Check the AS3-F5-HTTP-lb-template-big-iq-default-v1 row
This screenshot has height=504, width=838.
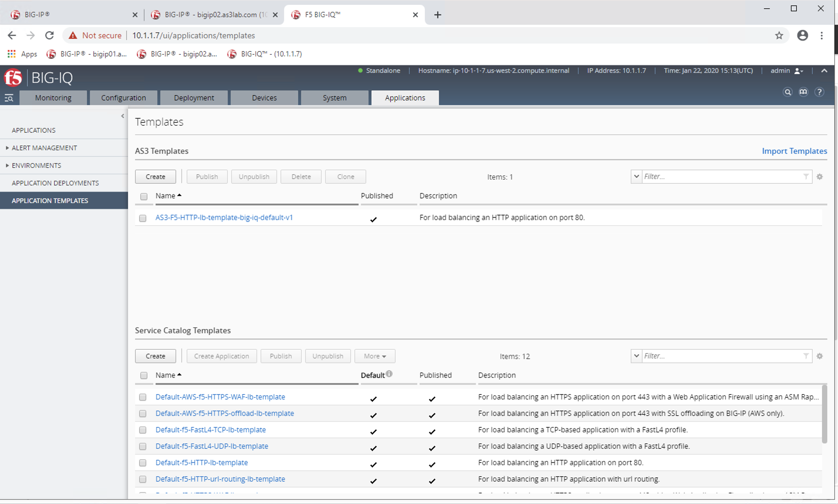(x=143, y=218)
